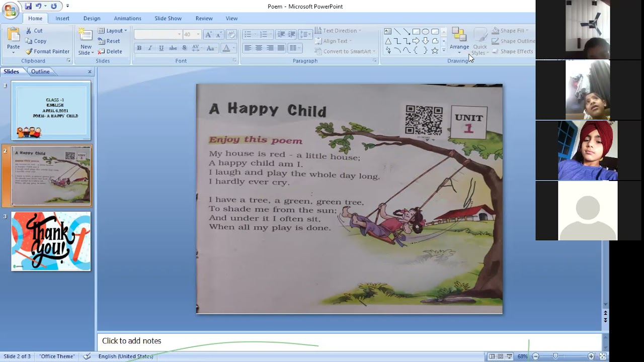Image resolution: width=644 pixels, height=362 pixels.
Task: Activate the Format Painter
Action: point(47,51)
